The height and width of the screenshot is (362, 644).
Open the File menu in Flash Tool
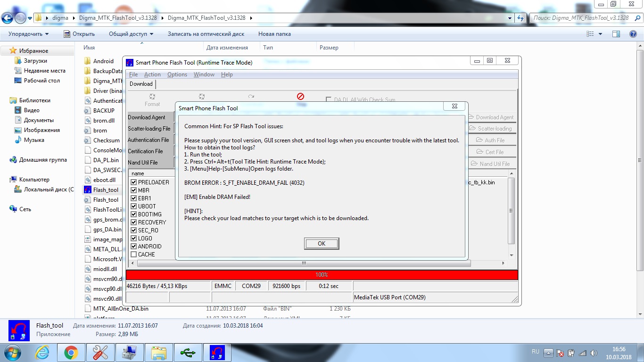click(x=133, y=74)
